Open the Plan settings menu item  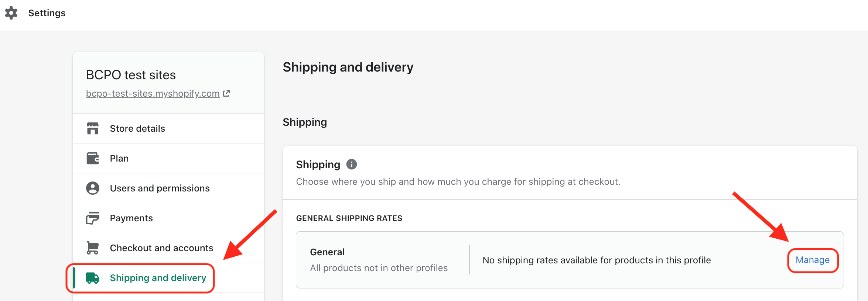pyautogui.click(x=168, y=158)
